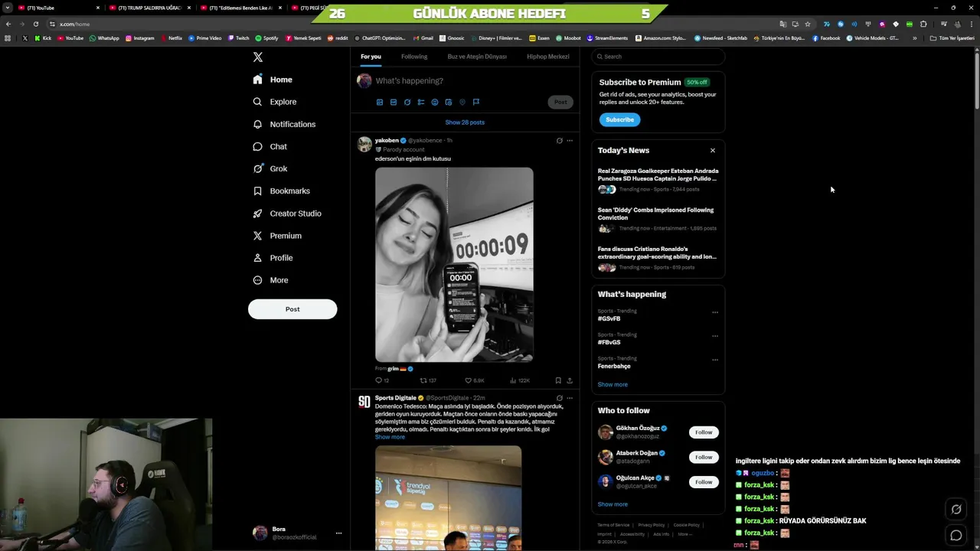
Task: Open Premium from sidebar
Action: point(276,236)
